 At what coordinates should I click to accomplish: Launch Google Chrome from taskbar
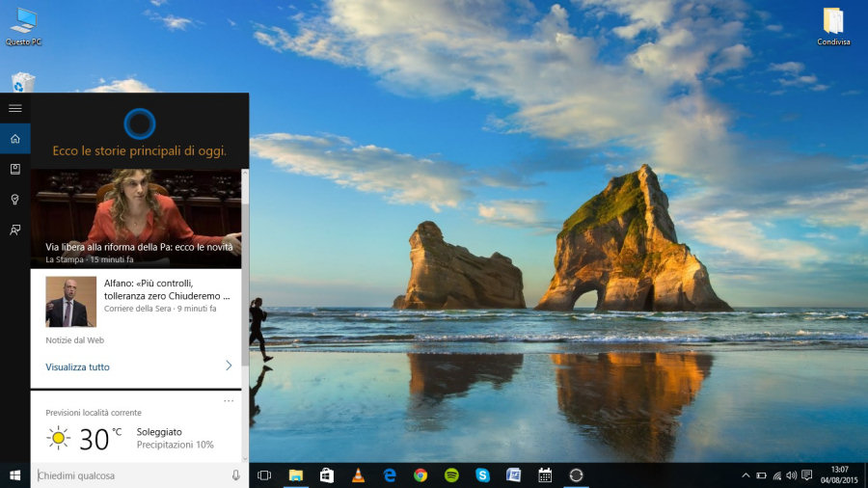(x=420, y=475)
